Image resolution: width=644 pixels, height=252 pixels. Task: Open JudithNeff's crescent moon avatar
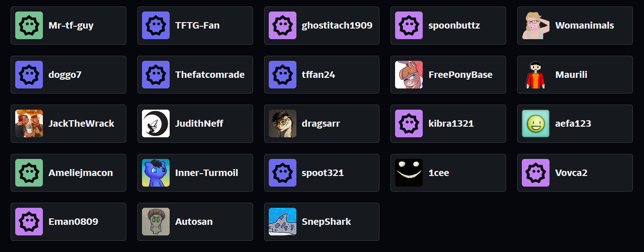156,123
